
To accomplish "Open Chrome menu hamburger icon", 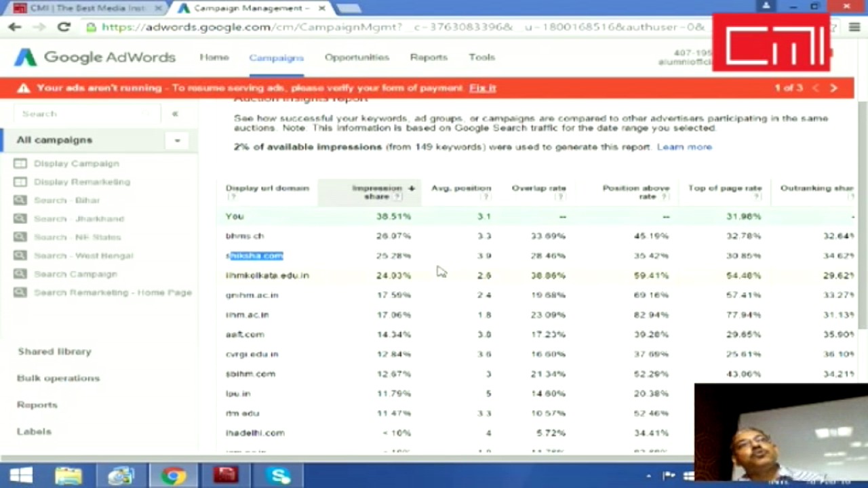I will pos(854,27).
